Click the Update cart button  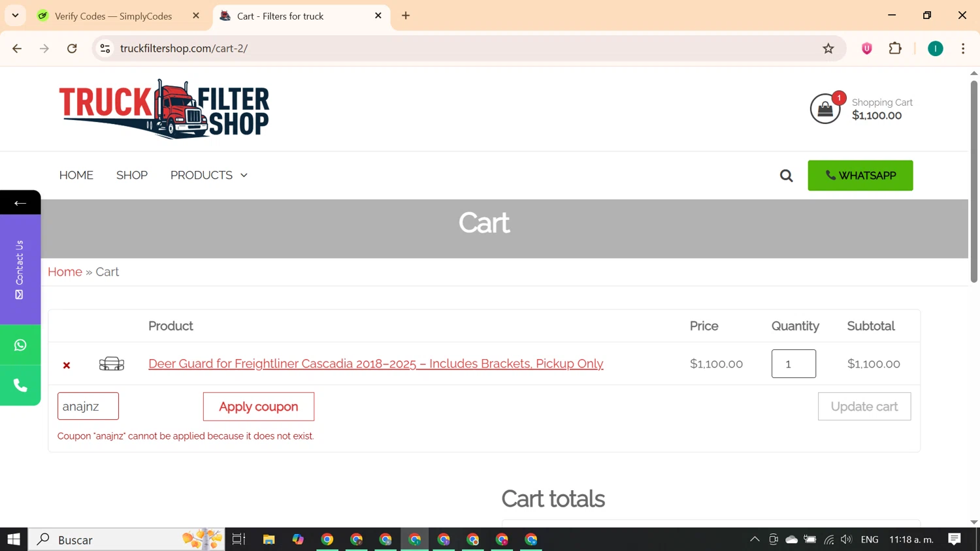pyautogui.click(x=864, y=407)
